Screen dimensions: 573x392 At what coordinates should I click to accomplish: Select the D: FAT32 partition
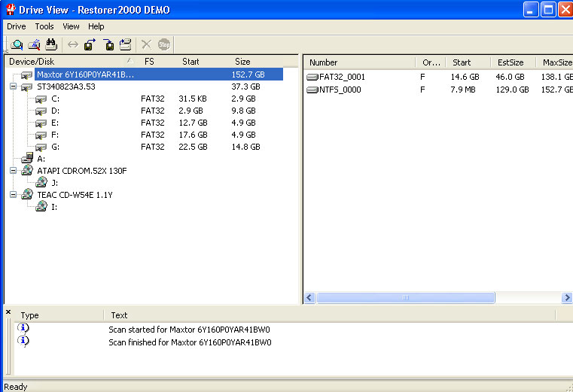[x=55, y=111]
